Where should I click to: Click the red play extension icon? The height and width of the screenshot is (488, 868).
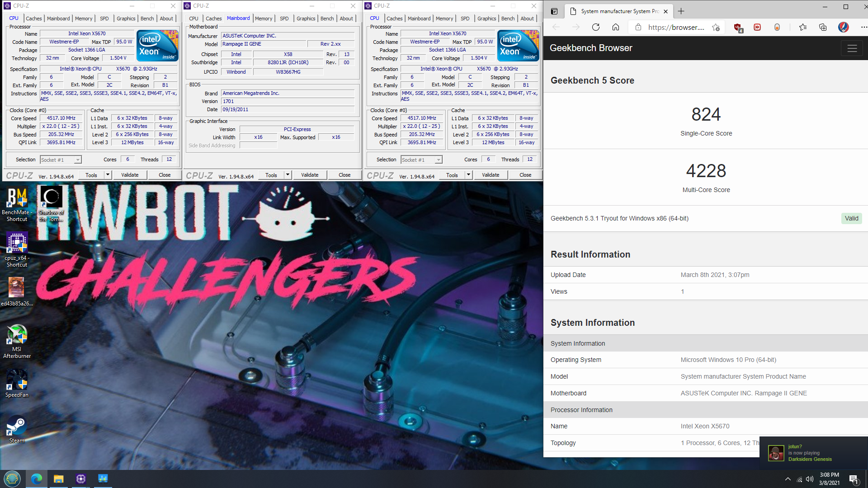point(757,27)
